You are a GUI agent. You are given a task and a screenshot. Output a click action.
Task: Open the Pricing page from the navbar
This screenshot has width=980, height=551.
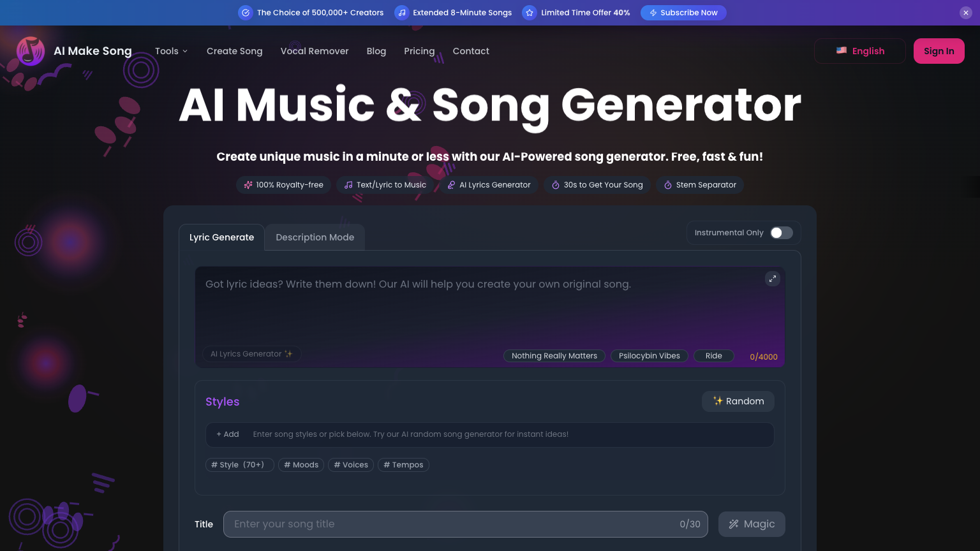[x=419, y=51]
